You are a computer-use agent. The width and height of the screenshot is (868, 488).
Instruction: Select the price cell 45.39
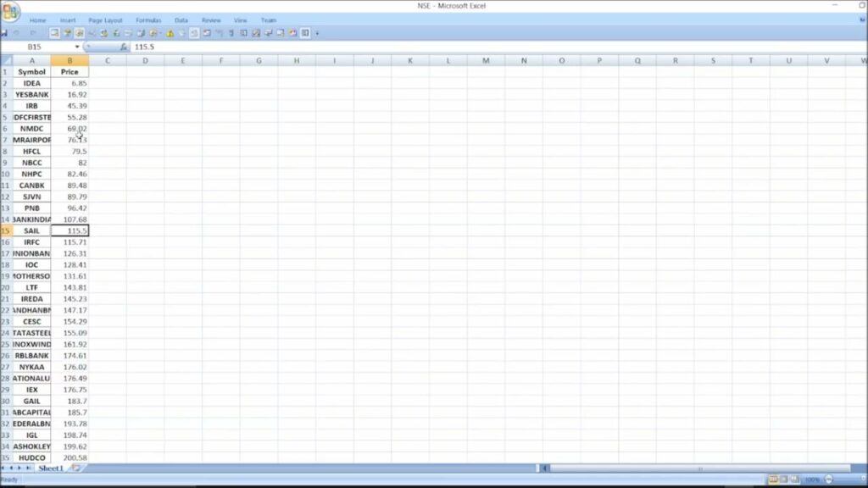[x=70, y=106]
